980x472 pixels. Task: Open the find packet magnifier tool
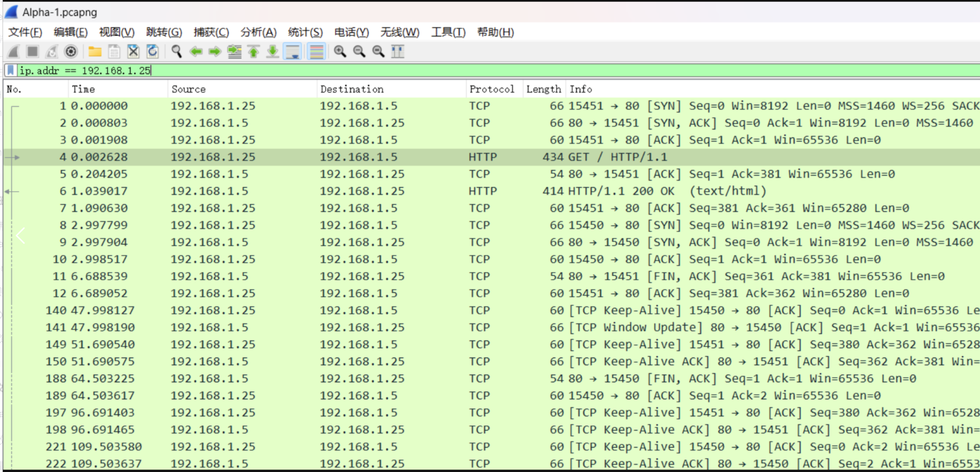pos(176,51)
